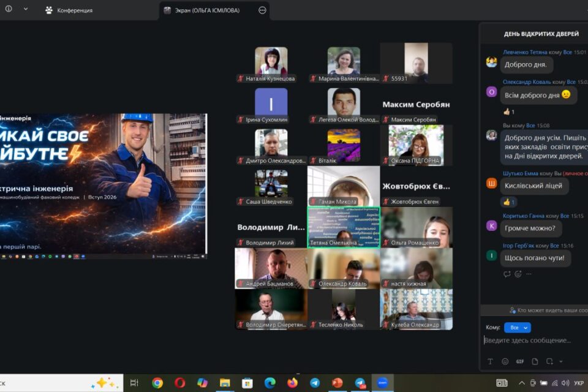This screenshot has height=392, width=588.
Task: Open Microsoft Store from the taskbar
Action: [247, 383]
